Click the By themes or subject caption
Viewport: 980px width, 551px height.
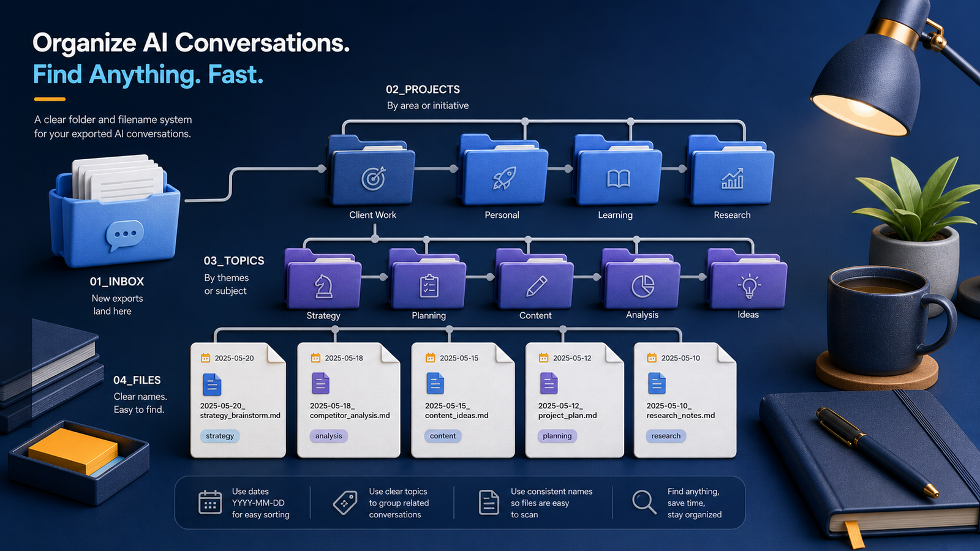[226, 284]
